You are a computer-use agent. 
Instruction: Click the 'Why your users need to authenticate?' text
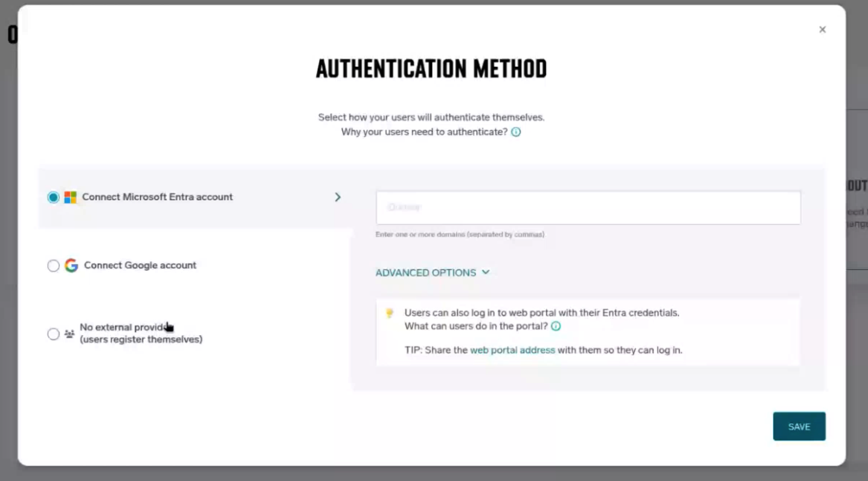(424, 132)
